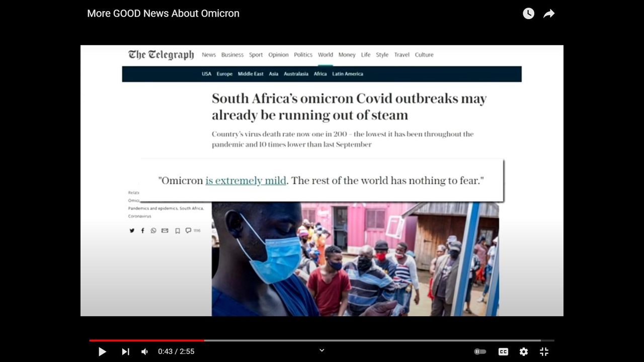Expand the chevron below the progress bar

322,350
